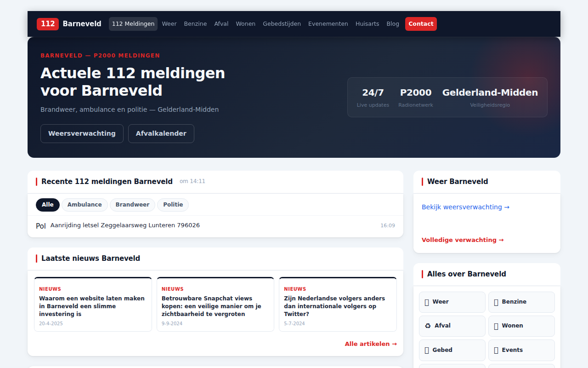Screen dimensions: 588x368
Task: Open the Wonen tile under Alles over Barneveld
Action: [x=521, y=326]
